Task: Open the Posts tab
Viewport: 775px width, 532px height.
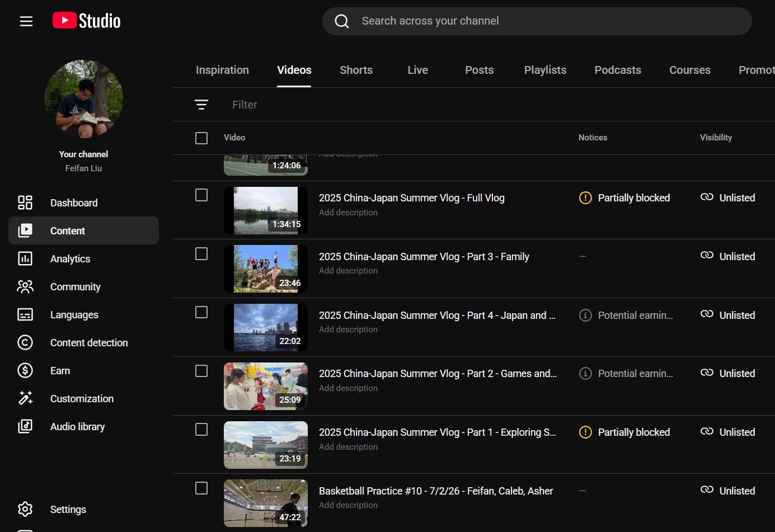Action: (479, 70)
